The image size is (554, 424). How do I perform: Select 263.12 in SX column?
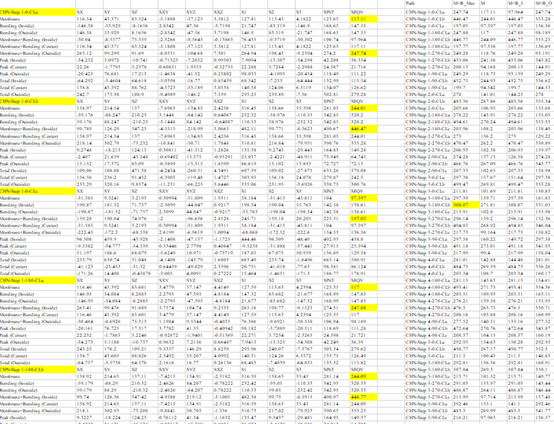click(83, 53)
